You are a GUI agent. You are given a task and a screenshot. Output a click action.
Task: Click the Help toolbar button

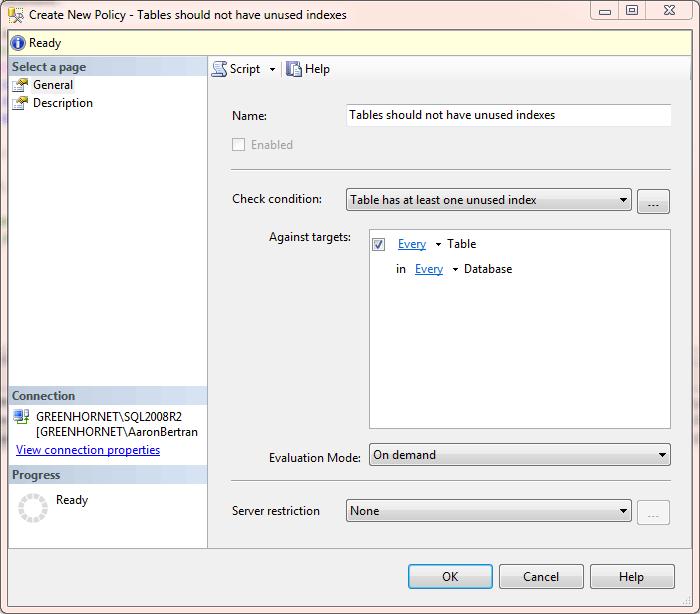coord(308,69)
